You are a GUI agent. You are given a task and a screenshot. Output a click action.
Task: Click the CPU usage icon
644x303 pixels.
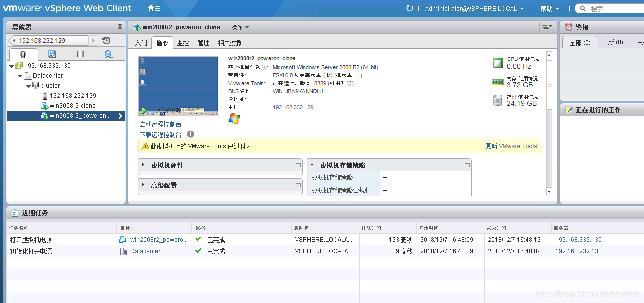click(497, 63)
